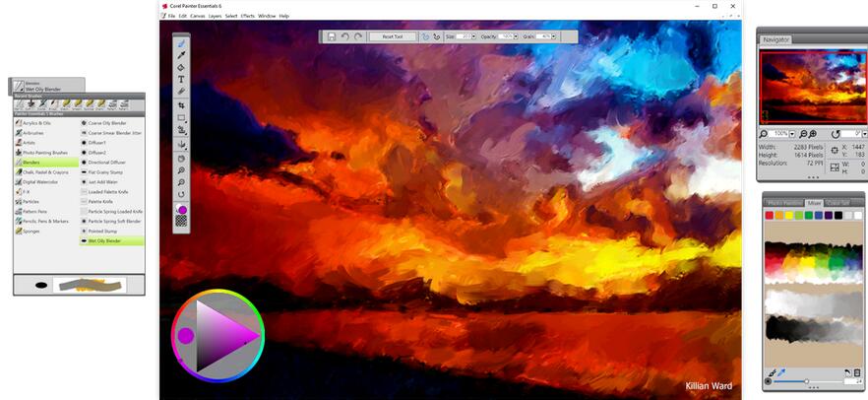
Task: Select the Text tool
Action: tap(181, 79)
